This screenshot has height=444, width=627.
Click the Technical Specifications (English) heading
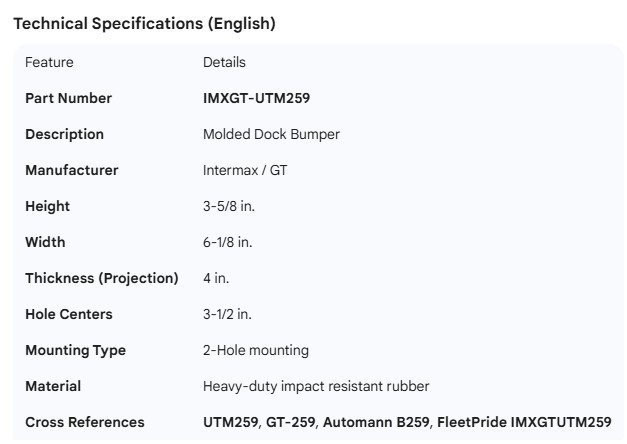[x=144, y=24]
